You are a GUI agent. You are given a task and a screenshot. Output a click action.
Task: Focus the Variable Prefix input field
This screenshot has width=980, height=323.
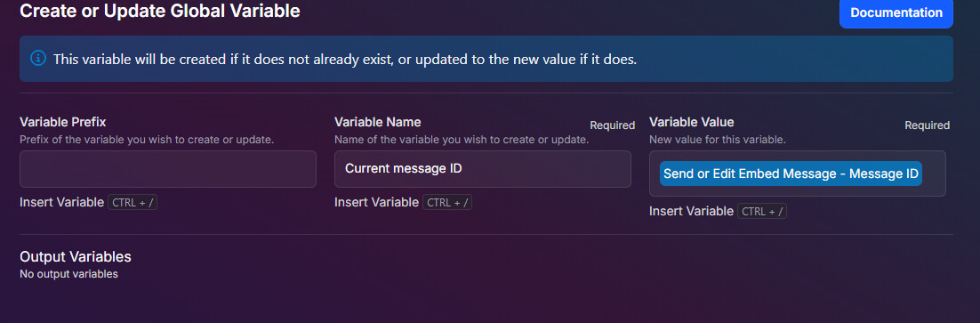click(x=168, y=169)
